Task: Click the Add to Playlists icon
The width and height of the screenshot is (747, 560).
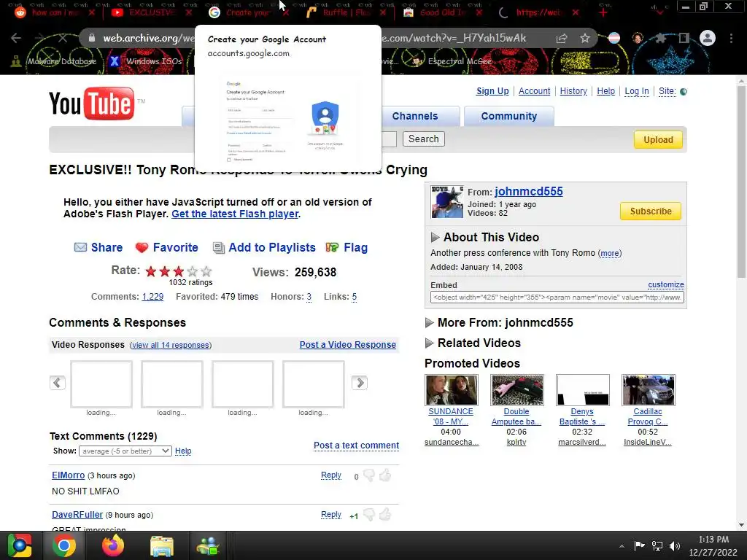Action: click(x=219, y=248)
